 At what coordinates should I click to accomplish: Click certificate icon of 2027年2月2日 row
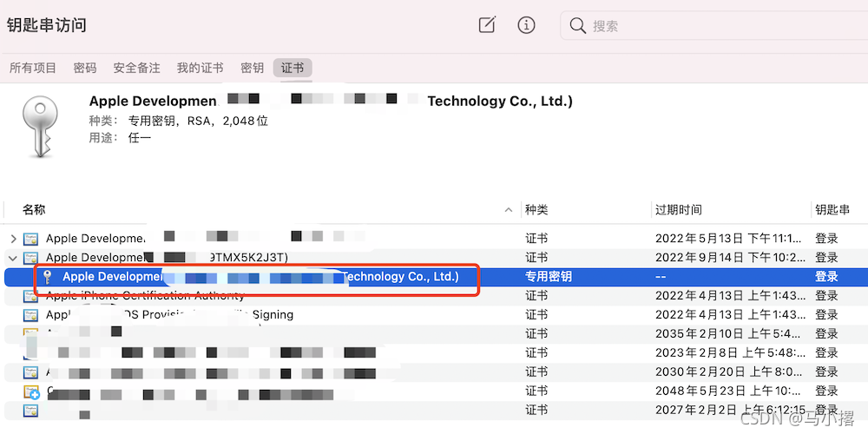(30, 411)
